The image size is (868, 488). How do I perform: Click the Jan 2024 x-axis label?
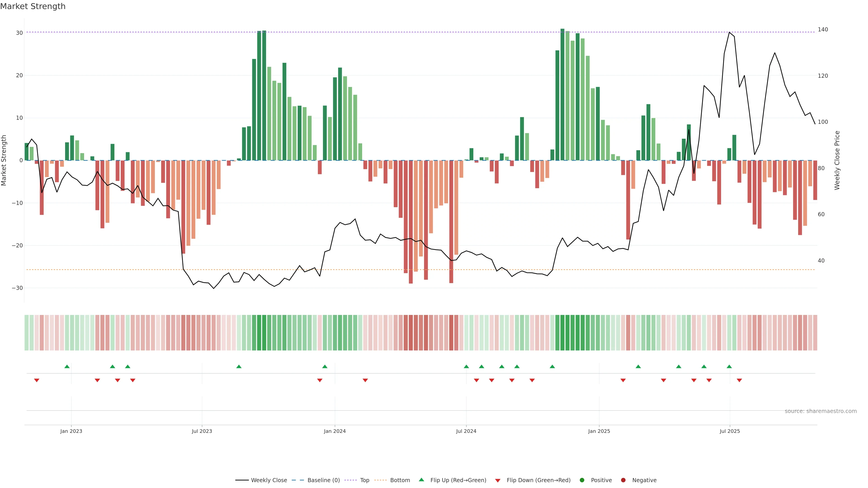335,431
